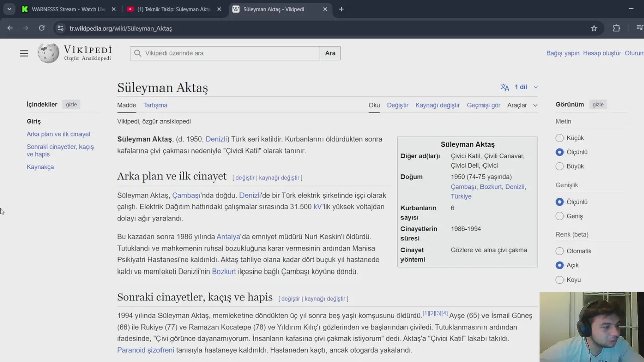This screenshot has height=362, width=644.
Task: Jump to Sonraki cinayetler contents link
Action: (x=60, y=150)
